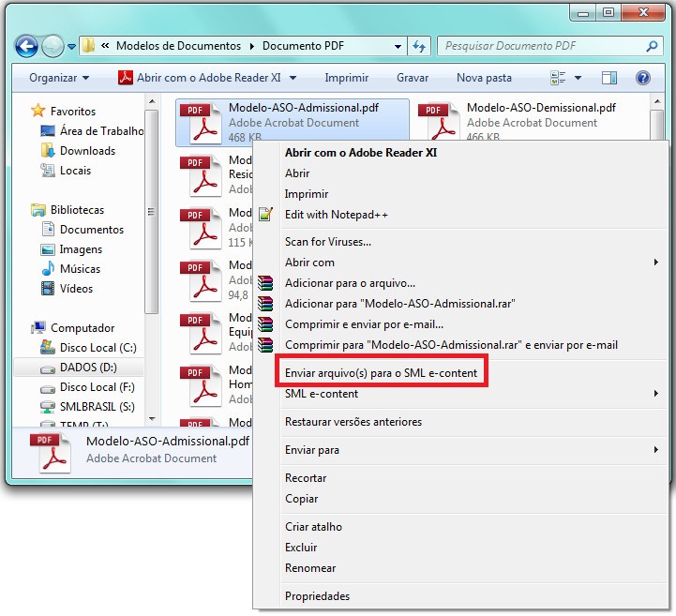Click the back navigation arrow button
The height and width of the screenshot is (616, 676).
click(x=26, y=45)
